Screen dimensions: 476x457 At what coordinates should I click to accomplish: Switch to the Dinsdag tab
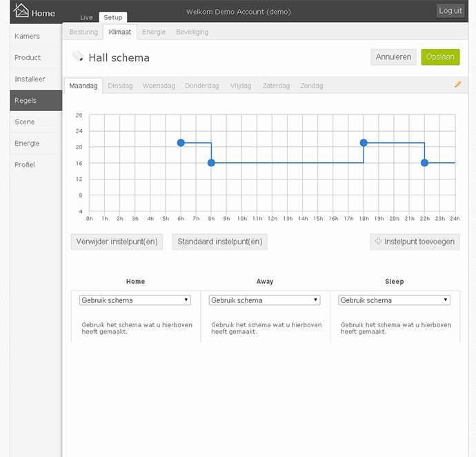point(120,86)
